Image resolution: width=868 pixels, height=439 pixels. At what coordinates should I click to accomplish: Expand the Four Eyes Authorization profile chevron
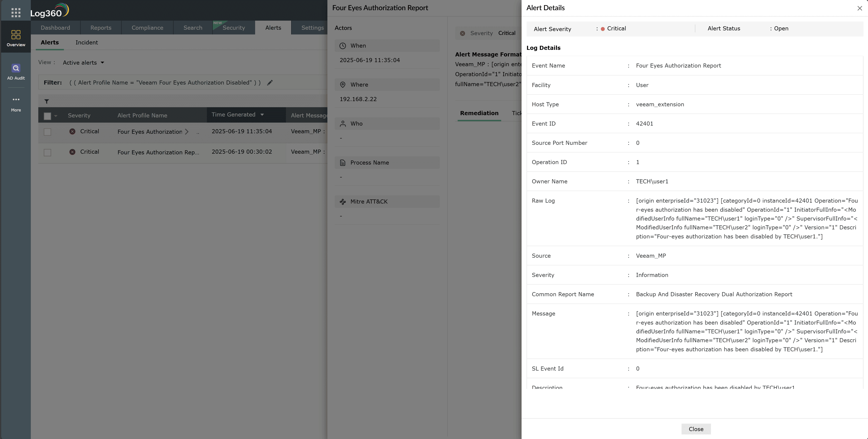pos(187,132)
